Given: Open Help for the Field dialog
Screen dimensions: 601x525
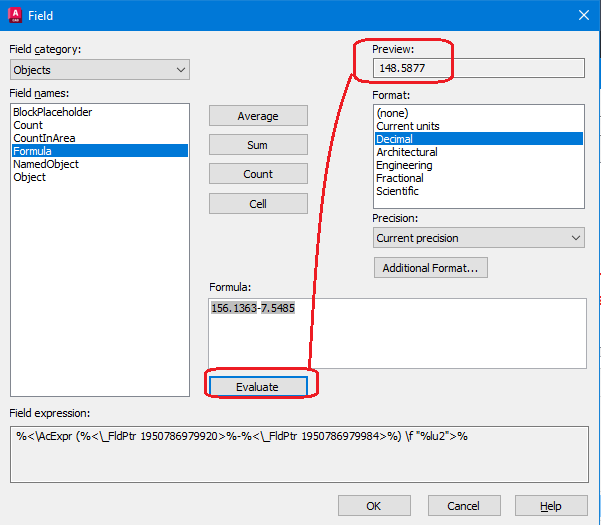Looking at the screenshot, I should 551,506.
